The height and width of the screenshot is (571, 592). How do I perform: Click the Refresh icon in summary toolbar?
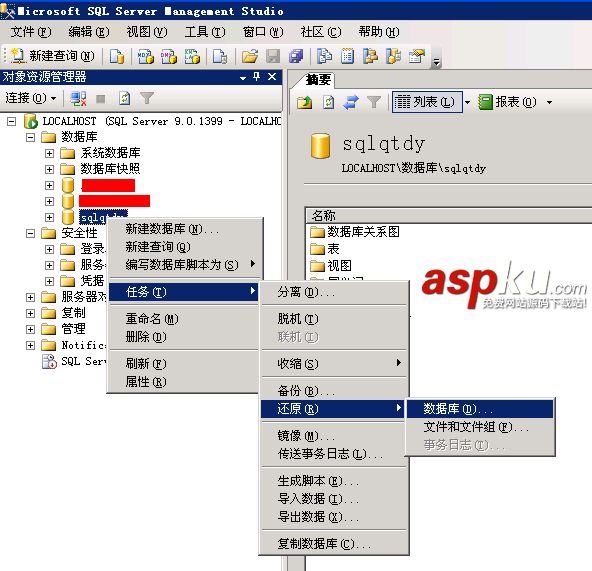(x=328, y=102)
